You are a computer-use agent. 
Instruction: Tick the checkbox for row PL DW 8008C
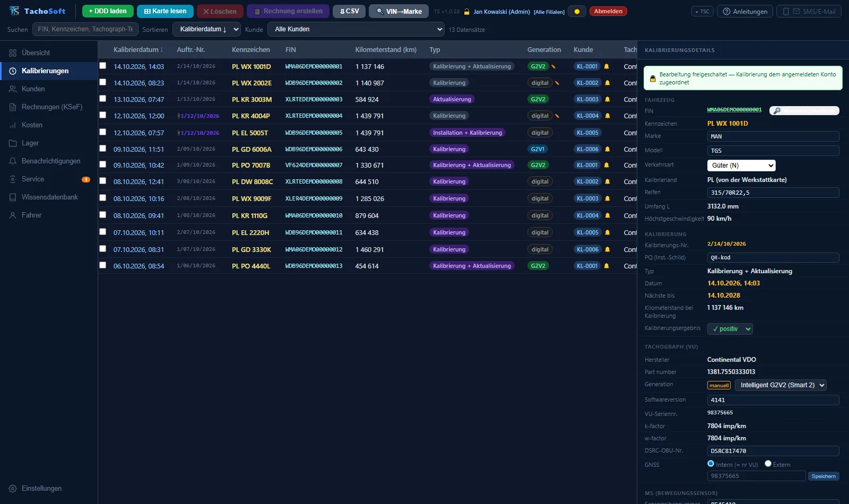103,181
